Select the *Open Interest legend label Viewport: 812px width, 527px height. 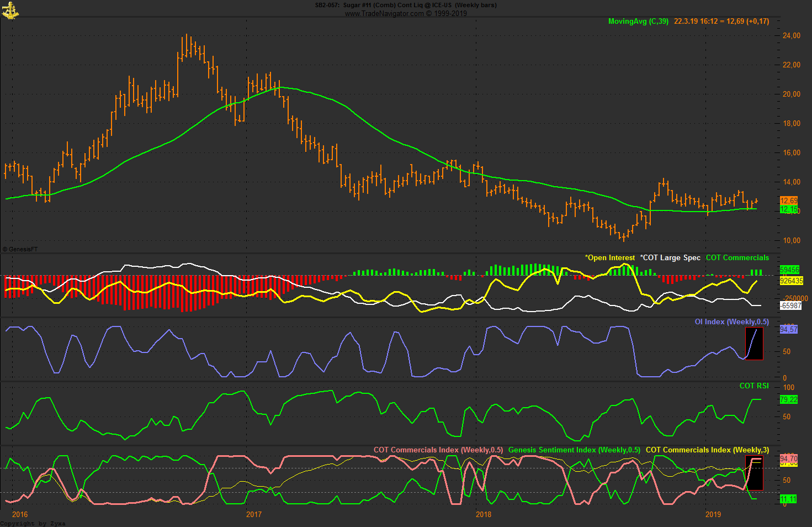pos(609,258)
